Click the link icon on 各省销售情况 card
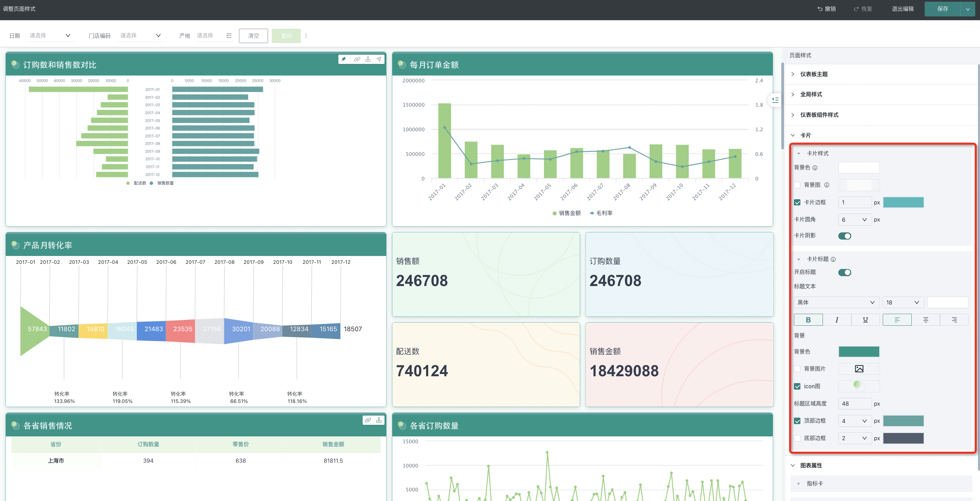This screenshot has width=980, height=501. point(368,420)
